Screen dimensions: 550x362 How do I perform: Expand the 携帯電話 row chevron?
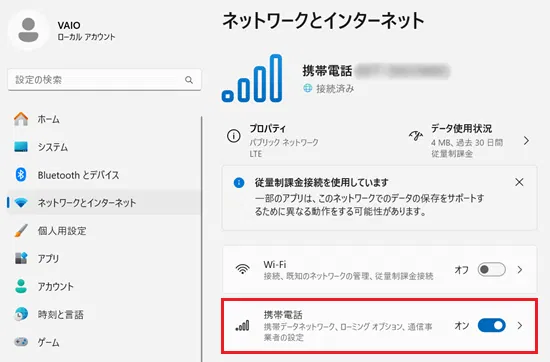[x=520, y=326]
